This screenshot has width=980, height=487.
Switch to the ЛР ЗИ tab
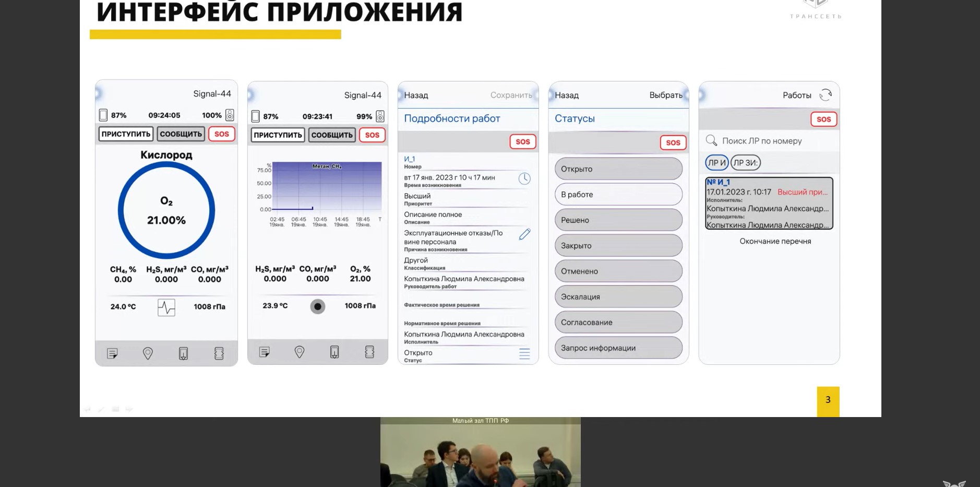pyautogui.click(x=746, y=163)
